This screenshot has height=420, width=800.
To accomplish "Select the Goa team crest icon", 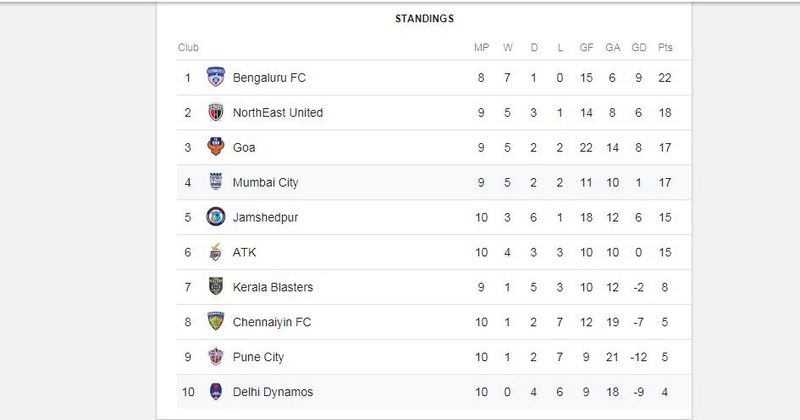I will click(216, 147).
